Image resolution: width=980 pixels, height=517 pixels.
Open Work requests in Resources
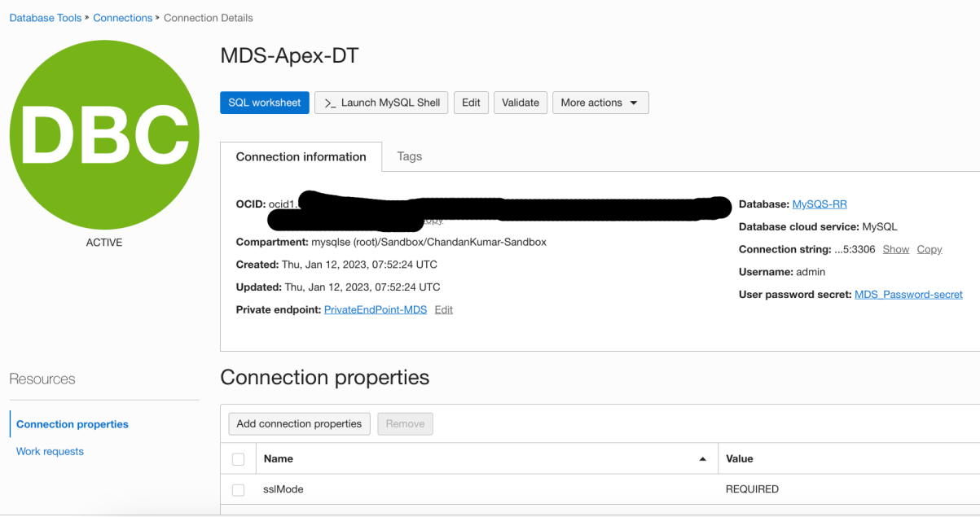coord(50,451)
